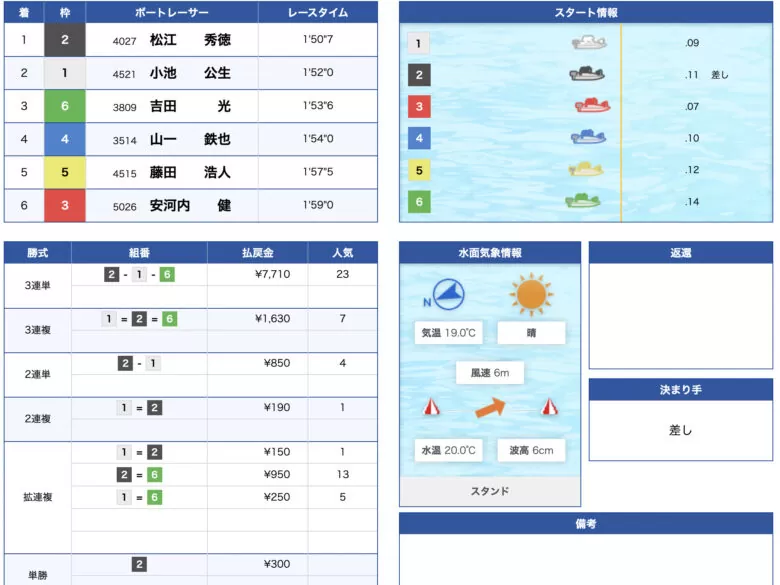
Task: Select racer name 山一 鉄也
Action: pos(191,139)
